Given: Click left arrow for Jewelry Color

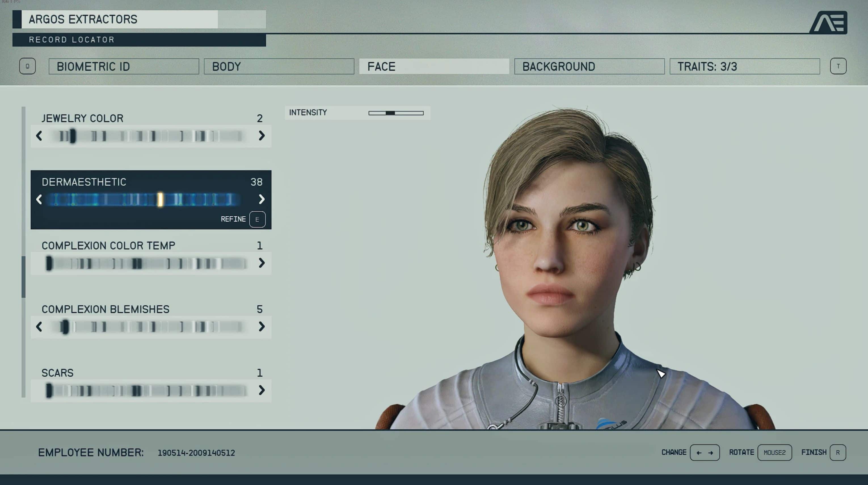Looking at the screenshot, I should 39,136.
